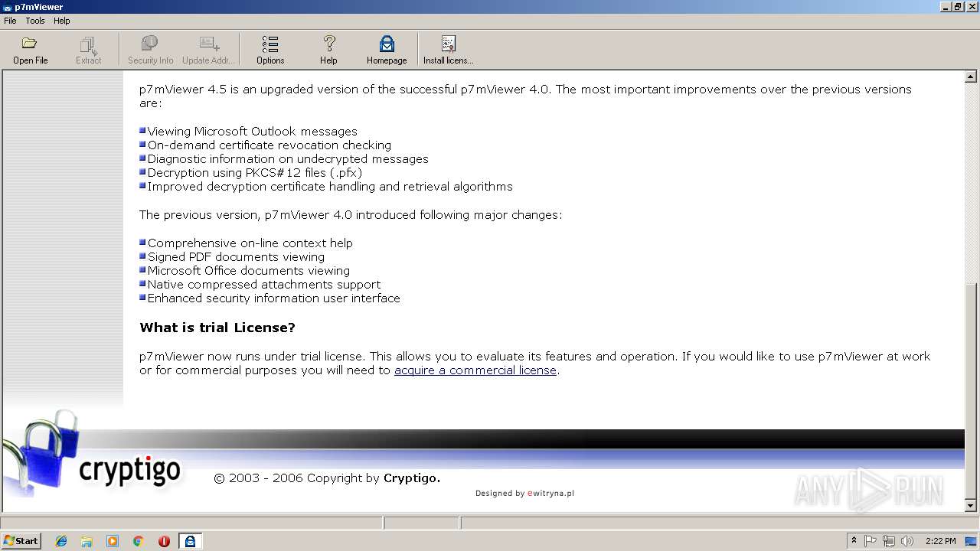
Task: Click 'Improved decryption certificate handling' bullet text
Action: pyautogui.click(x=330, y=187)
